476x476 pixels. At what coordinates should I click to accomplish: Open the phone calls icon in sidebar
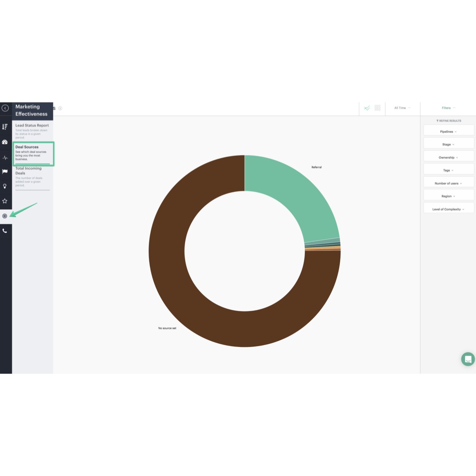coord(5,231)
